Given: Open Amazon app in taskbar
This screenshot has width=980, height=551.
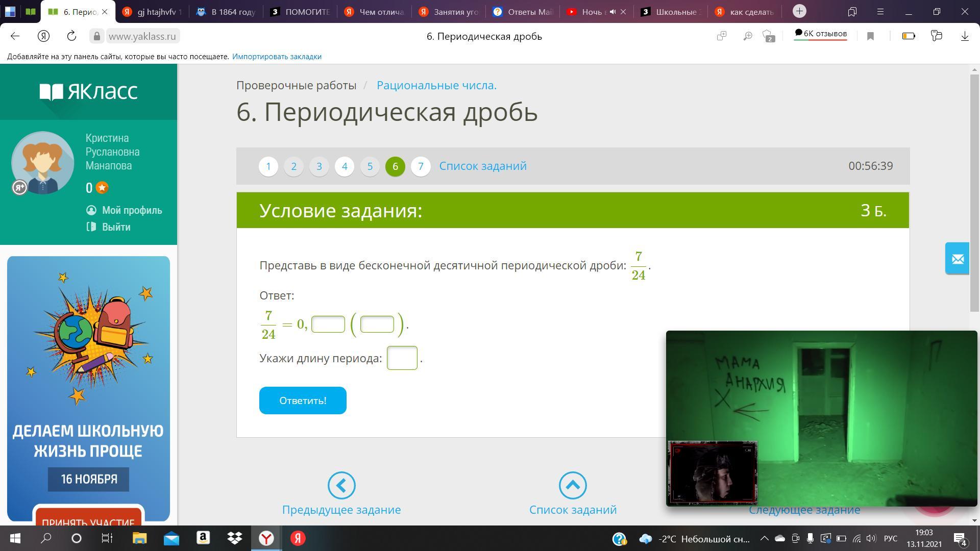Looking at the screenshot, I should (x=203, y=538).
